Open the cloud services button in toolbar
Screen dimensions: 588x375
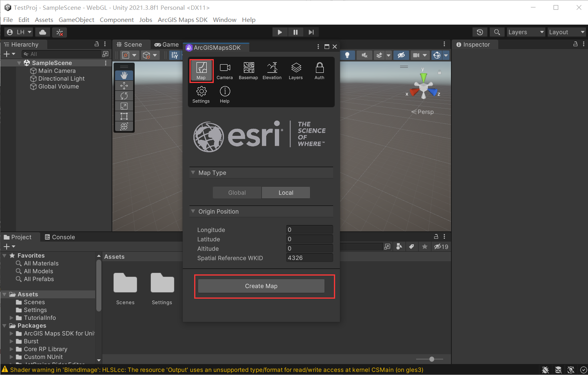click(43, 32)
